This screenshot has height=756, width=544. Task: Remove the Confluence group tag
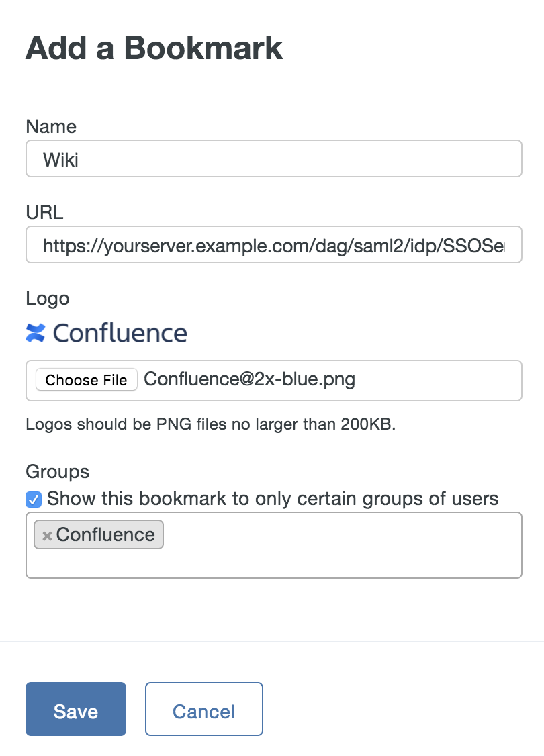click(47, 536)
